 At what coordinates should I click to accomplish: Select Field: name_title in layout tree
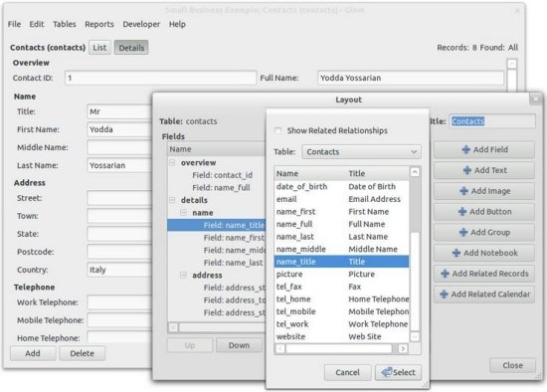coord(216,225)
